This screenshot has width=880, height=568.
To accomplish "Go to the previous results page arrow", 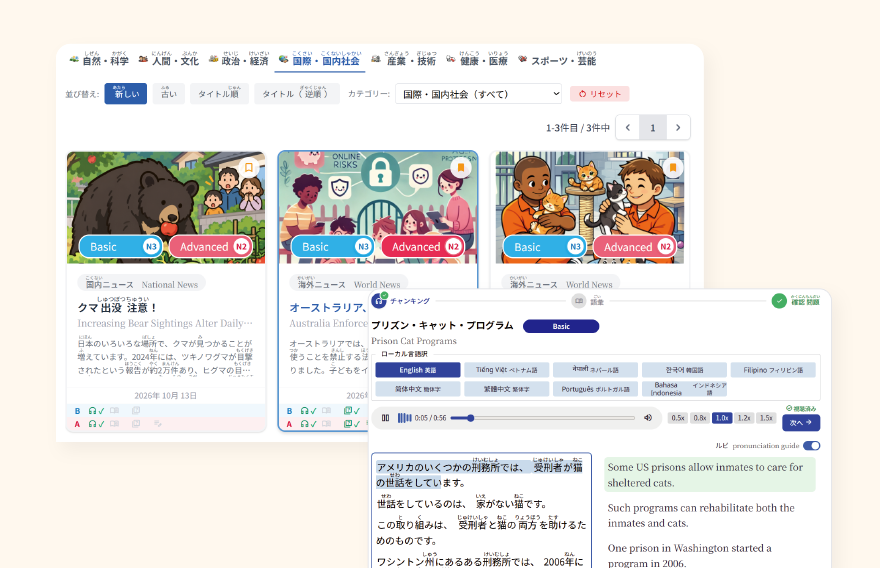I will (628, 127).
